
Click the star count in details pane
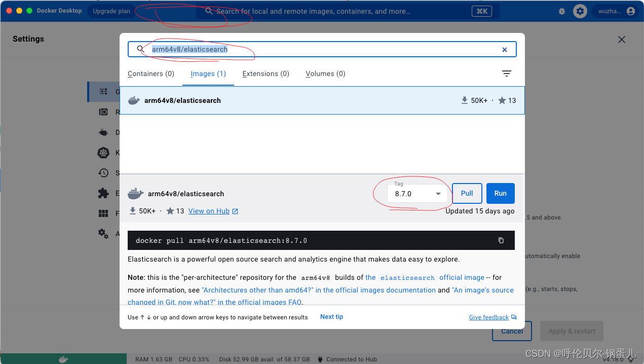(x=175, y=211)
